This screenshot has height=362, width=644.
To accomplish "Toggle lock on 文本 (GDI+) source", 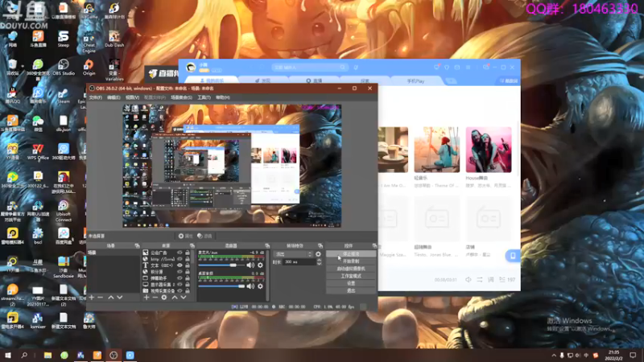I will pos(188,265).
